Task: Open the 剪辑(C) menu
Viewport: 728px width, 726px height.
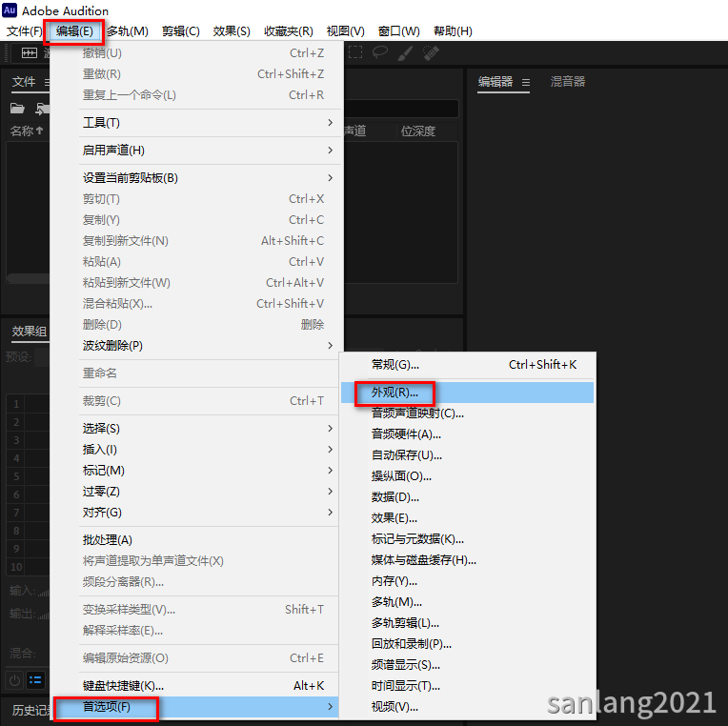Action: click(181, 31)
